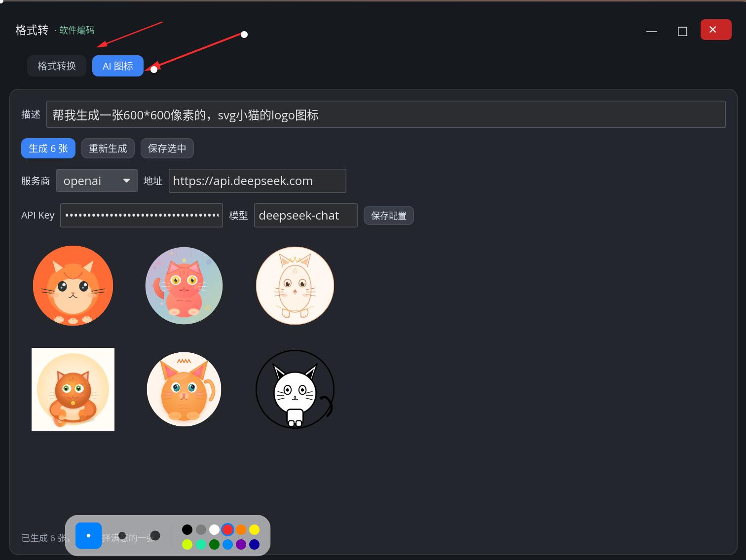
Task: Pick the dark navy color swatch
Action: 254,544
